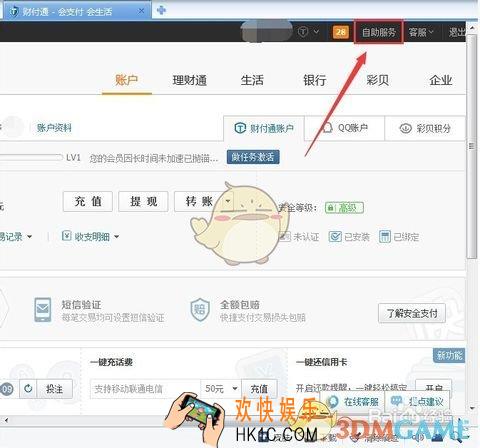
Task: Click the 充值 recharge button
Action: pyautogui.click(x=88, y=201)
